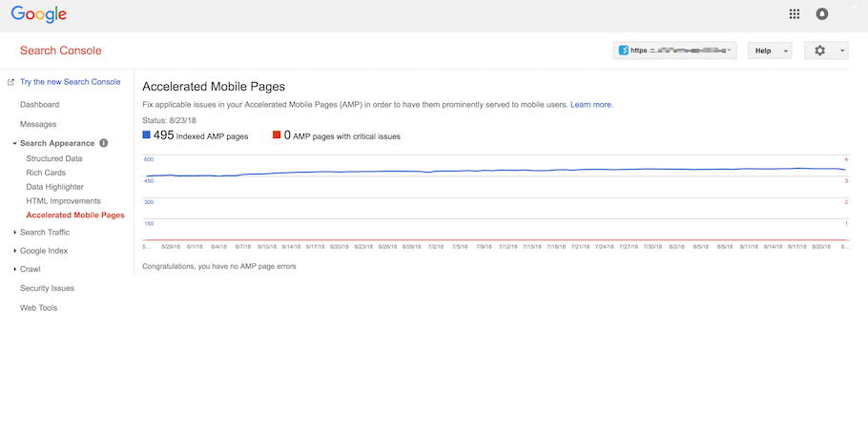Expand the Crawl section arrow

point(14,269)
